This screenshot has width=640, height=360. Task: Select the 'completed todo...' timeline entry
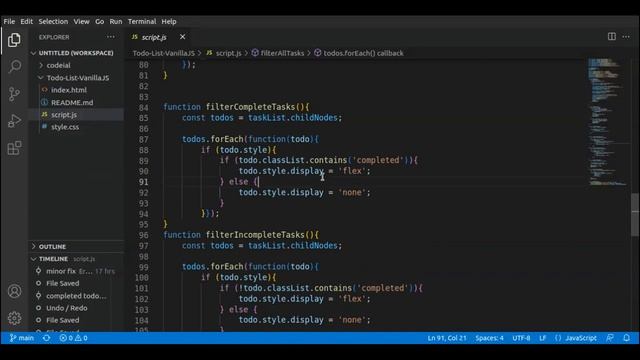[76, 296]
